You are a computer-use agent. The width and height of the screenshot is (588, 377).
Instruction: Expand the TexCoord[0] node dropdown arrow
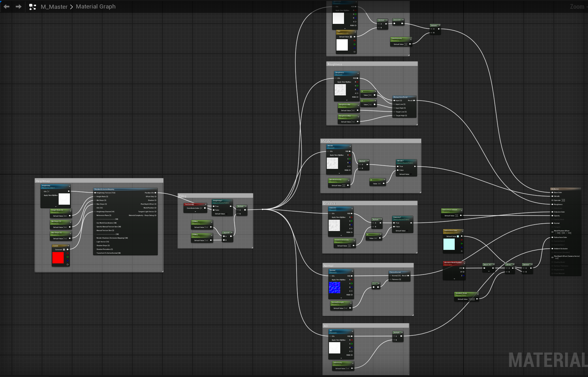[x=195, y=212]
